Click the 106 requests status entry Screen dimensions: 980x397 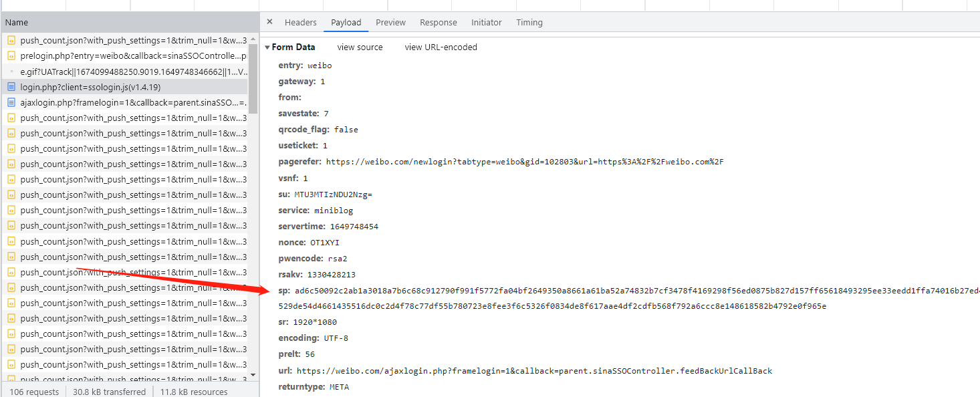tap(34, 392)
